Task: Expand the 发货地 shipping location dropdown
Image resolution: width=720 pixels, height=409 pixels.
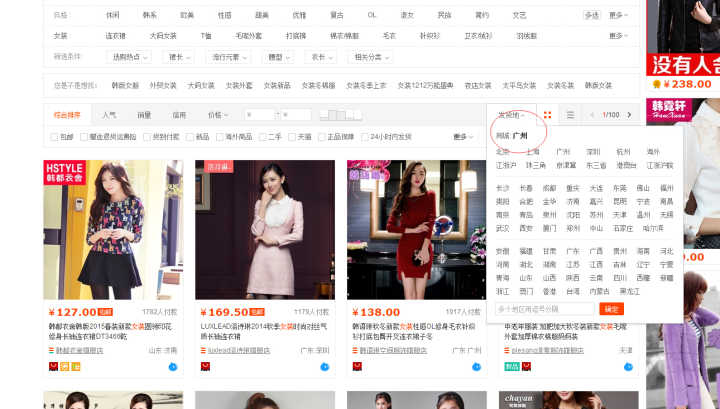Action: (x=512, y=115)
